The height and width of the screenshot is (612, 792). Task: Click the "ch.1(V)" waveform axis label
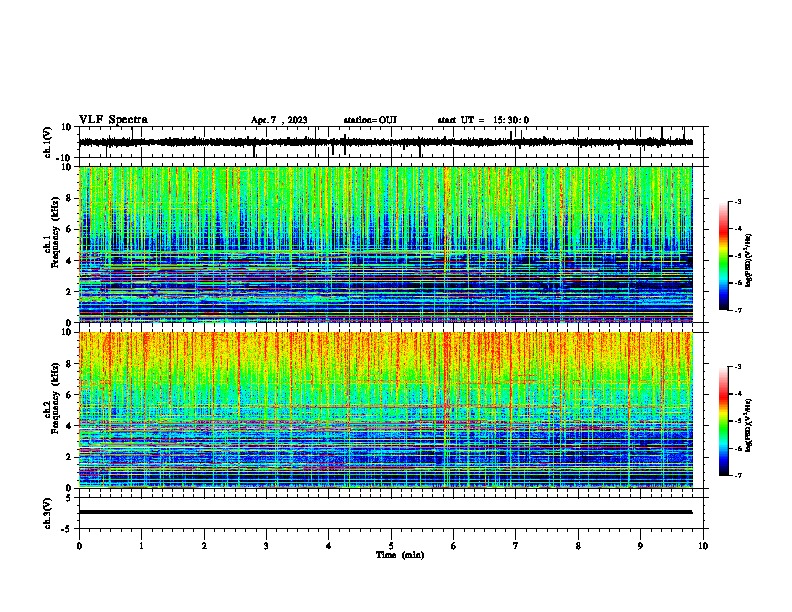coord(48,142)
